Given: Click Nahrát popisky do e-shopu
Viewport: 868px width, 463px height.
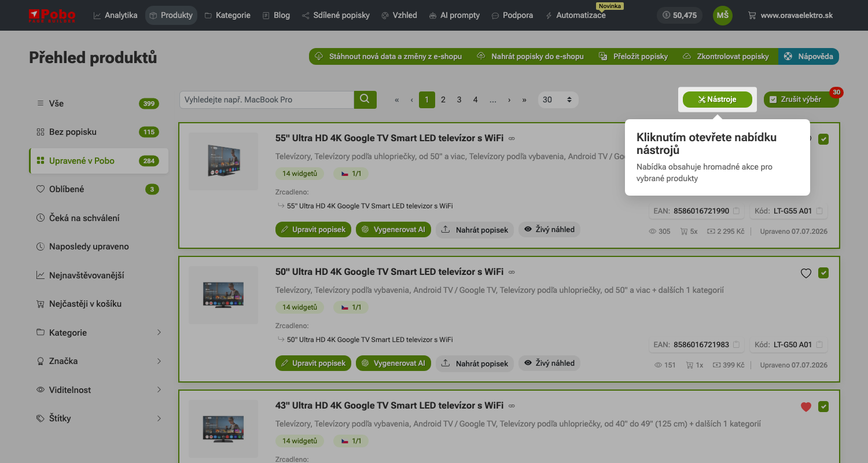Looking at the screenshot, I should (530, 56).
